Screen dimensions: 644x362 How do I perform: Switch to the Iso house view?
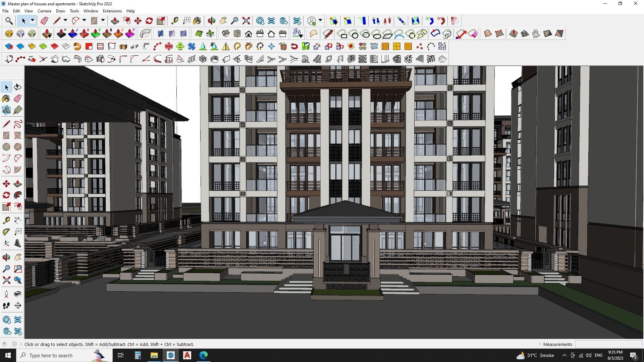click(226, 34)
